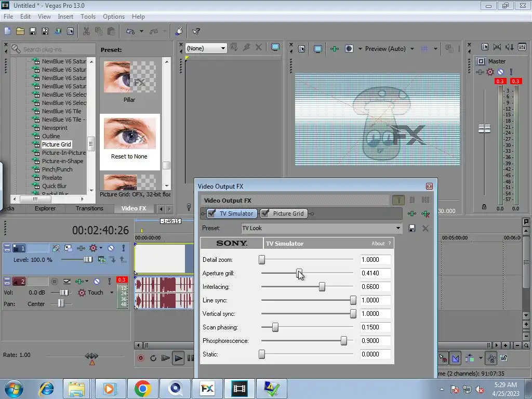Image resolution: width=532 pixels, height=399 pixels.
Task: Click the Aperture grill slider handle
Action: [299, 273]
